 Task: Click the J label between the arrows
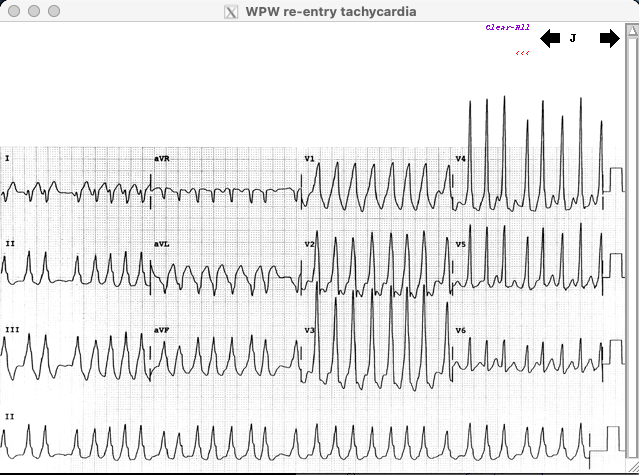point(573,39)
